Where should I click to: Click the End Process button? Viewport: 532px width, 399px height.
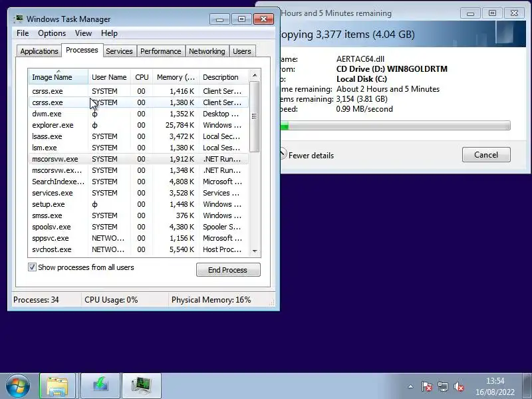228,270
